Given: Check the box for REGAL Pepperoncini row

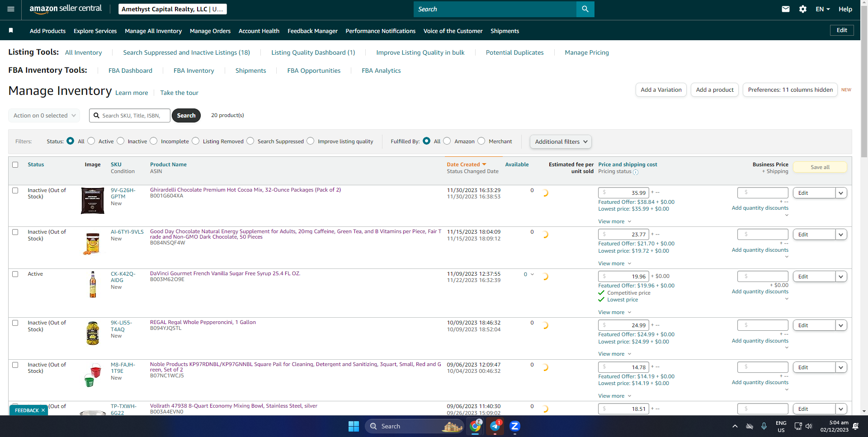Looking at the screenshot, I should pos(15,323).
